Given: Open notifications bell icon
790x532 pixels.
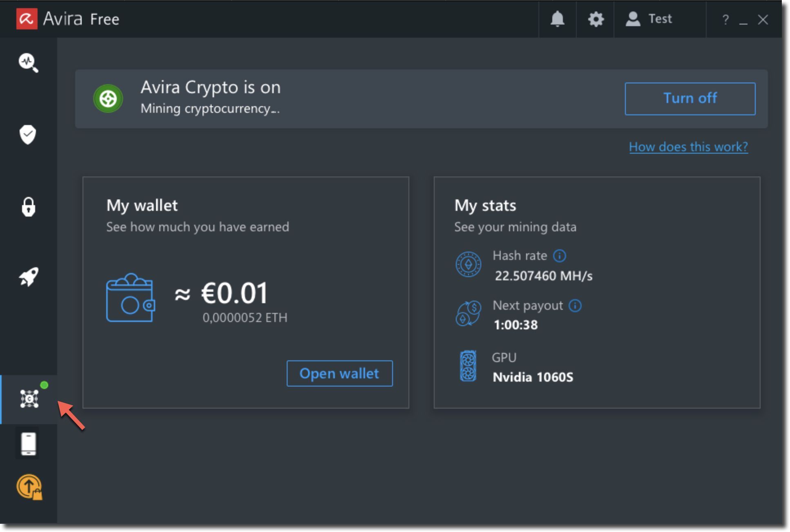Looking at the screenshot, I should pos(557,19).
